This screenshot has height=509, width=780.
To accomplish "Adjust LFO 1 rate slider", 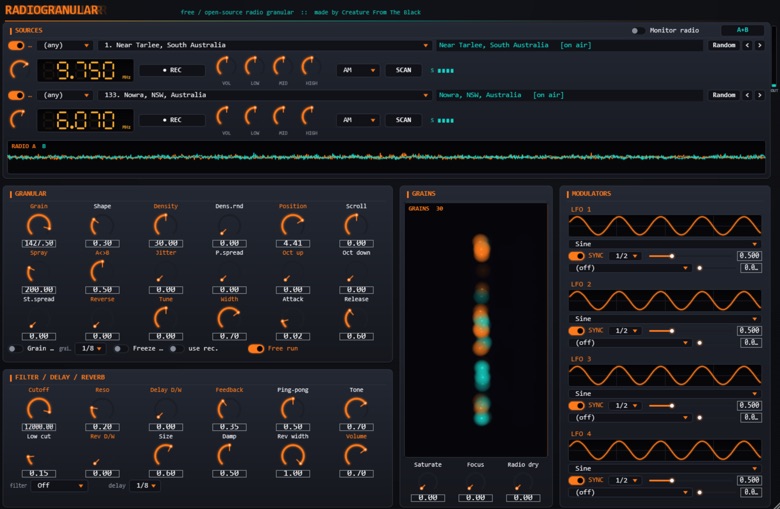I will 690,256.
